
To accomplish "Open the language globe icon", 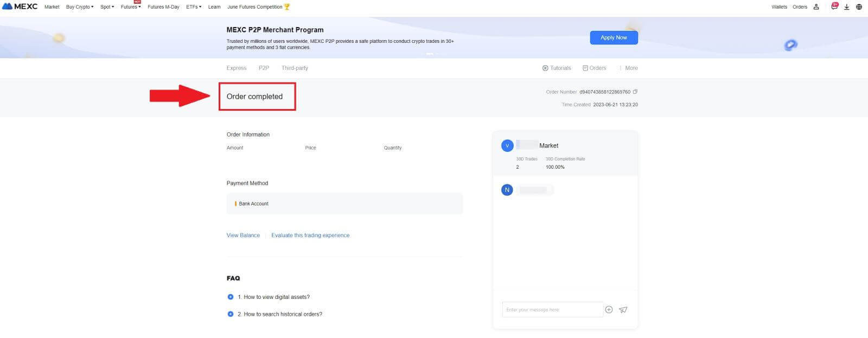I will tap(859, 7).
